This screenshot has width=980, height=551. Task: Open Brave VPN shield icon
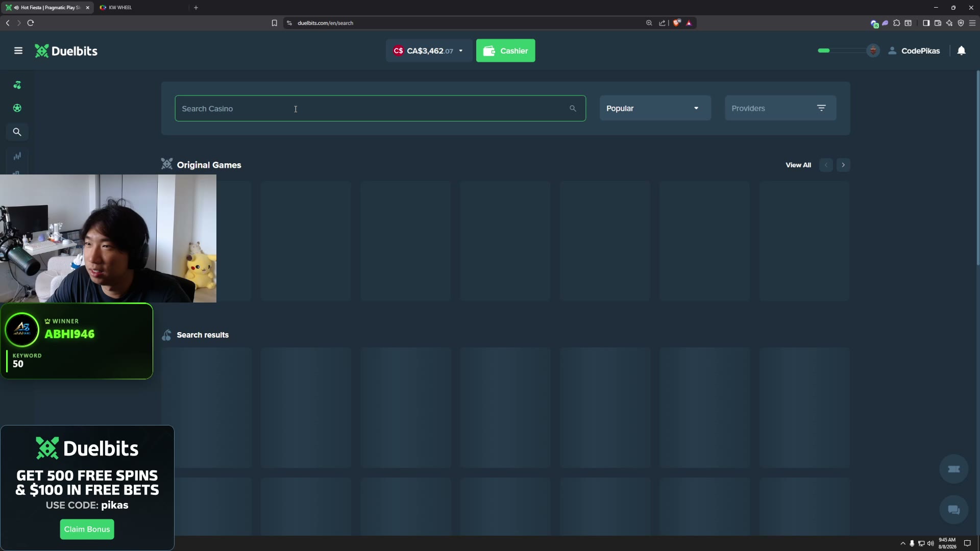coord(961,23)
